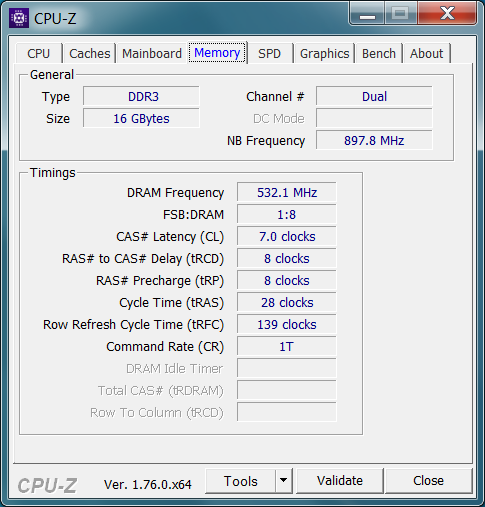Open the Caches tab
485x507 pixels.
coord(90,54)
